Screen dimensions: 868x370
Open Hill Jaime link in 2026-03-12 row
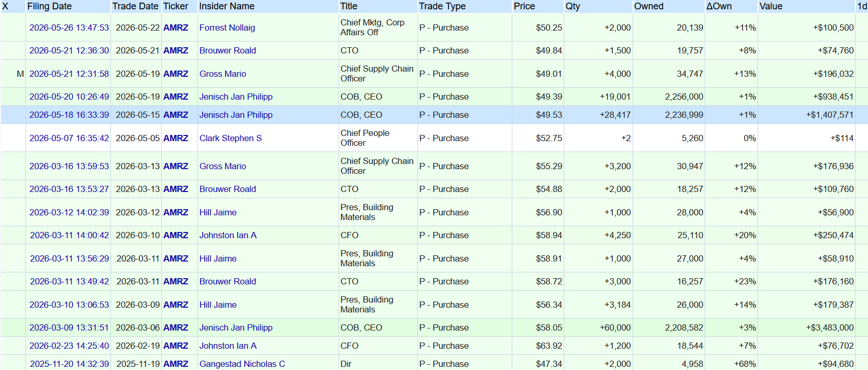pos(218,212)
